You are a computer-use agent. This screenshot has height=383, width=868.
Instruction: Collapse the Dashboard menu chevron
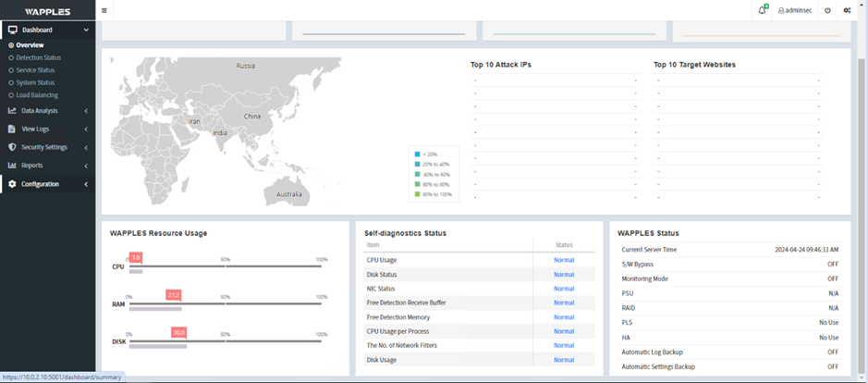click(86, 31)
